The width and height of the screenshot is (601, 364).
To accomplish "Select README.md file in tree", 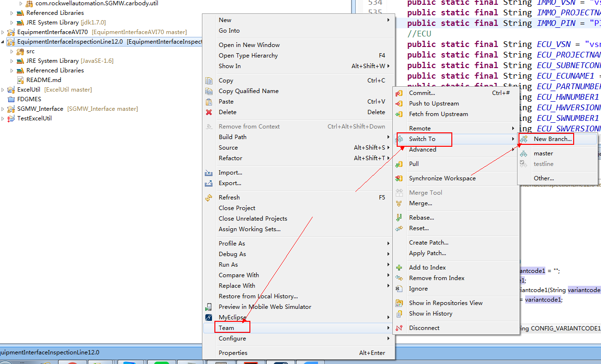I will (x=43, y=80).
